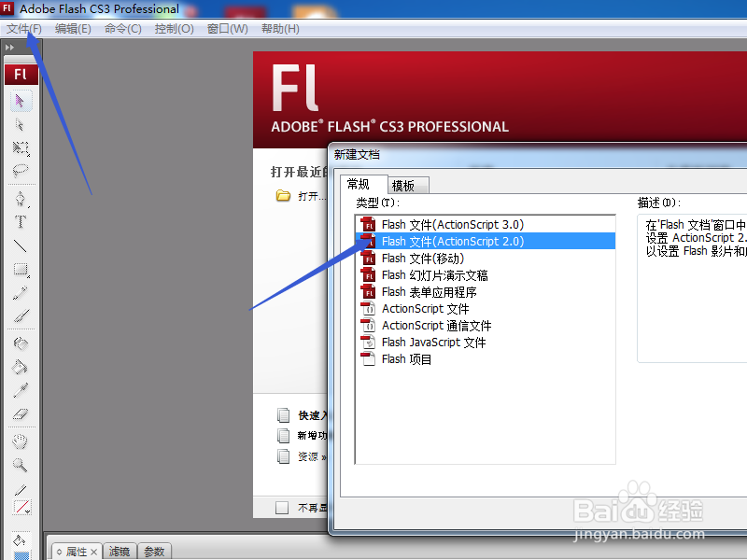747x560 pixels.
Task: Select the Text tool
Action: pyautogui.click(x=21, y=222)
